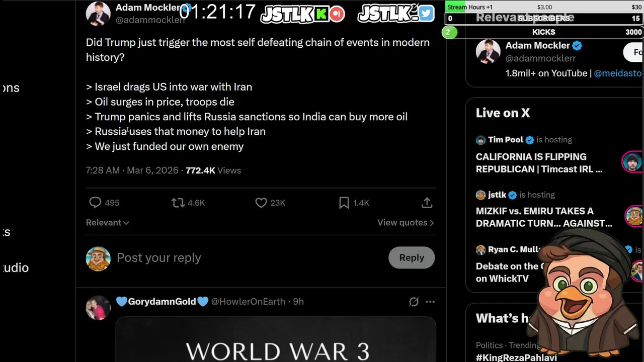Click the share upload icon on the post
The width and height of the screenshot is (644, 362).
(427, 203)
